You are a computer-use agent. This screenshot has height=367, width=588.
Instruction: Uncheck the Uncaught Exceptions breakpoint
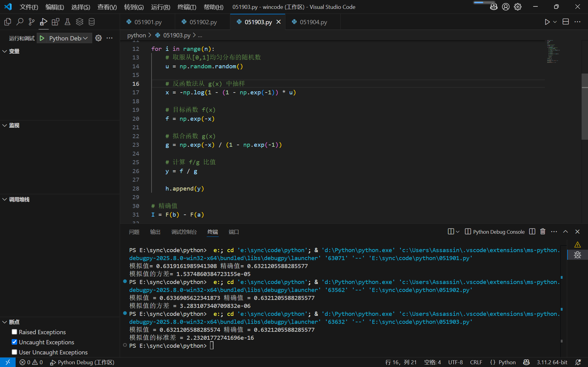point(14,342)
